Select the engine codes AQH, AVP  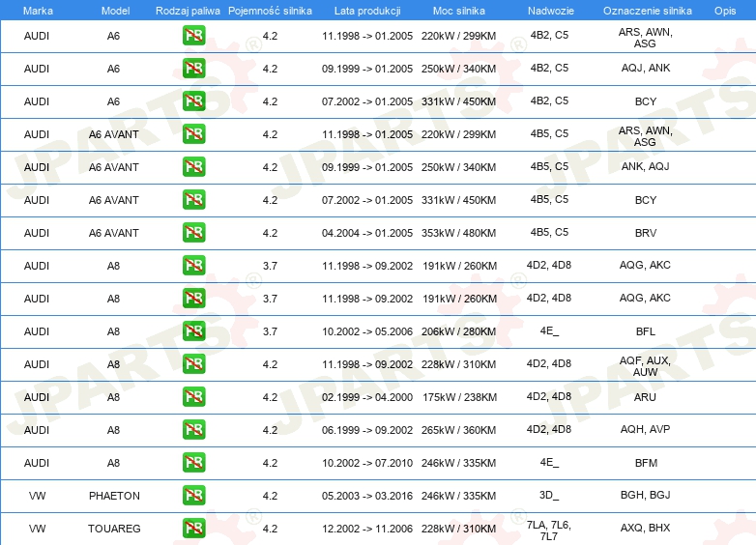point(645,429)
